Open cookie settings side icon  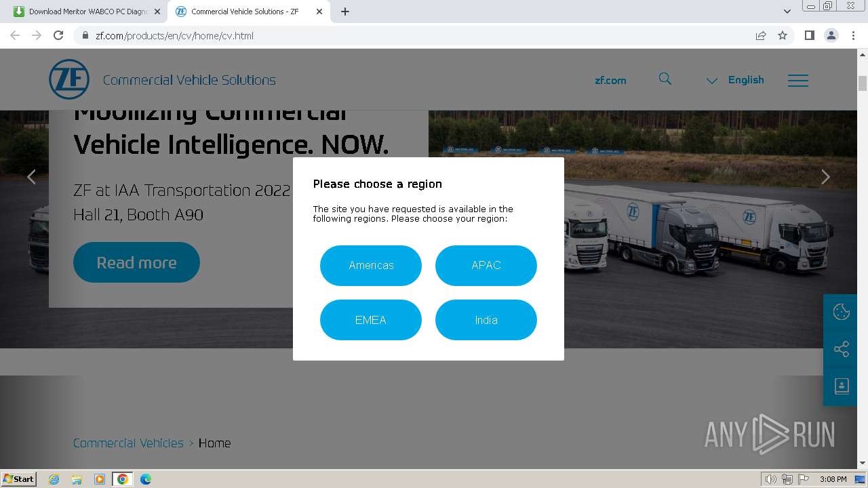[841, 312]
